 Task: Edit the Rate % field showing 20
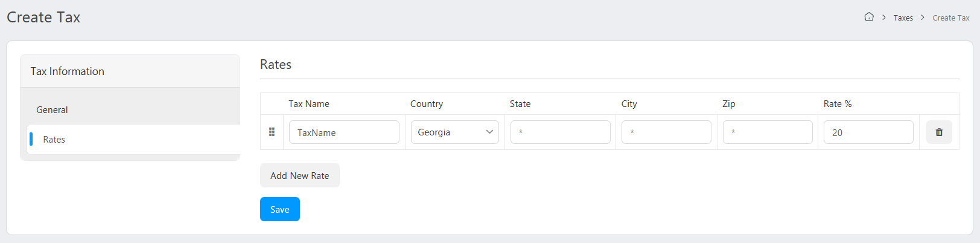point(868,132)
